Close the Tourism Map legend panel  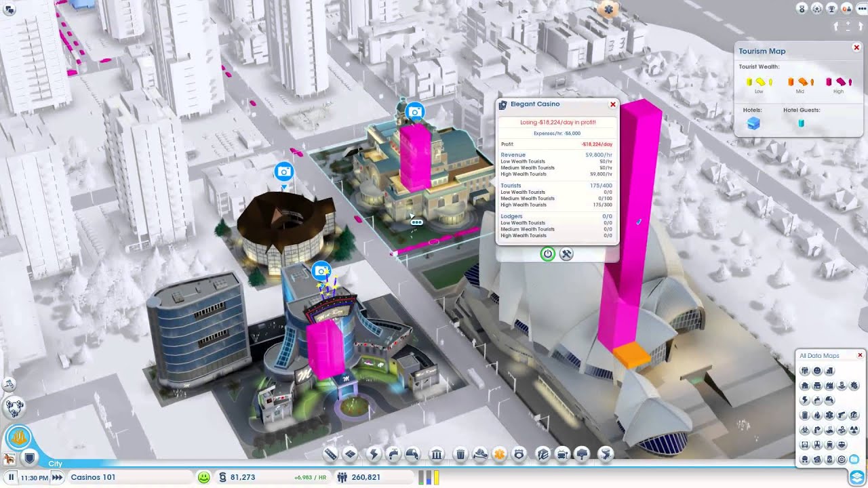[856, 47]
